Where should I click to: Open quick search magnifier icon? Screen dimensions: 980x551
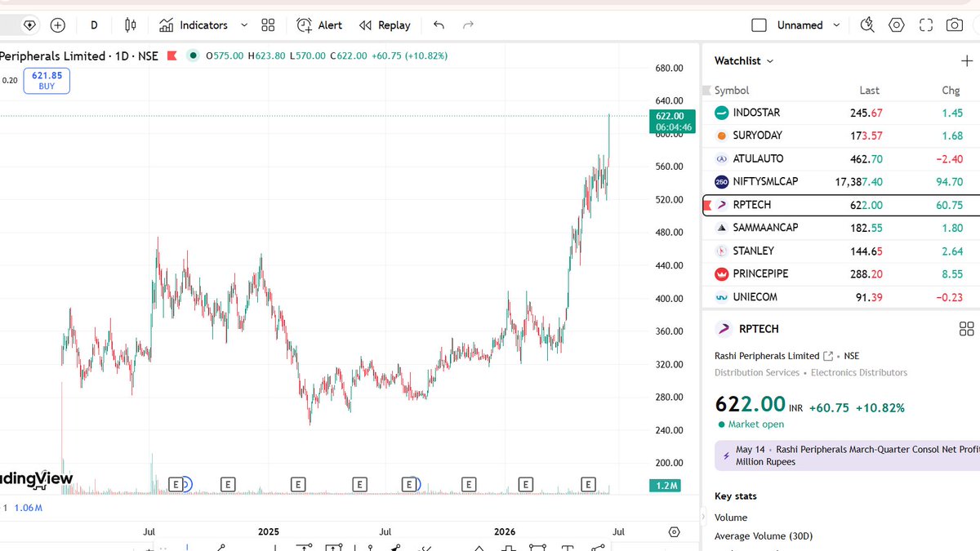867,25
